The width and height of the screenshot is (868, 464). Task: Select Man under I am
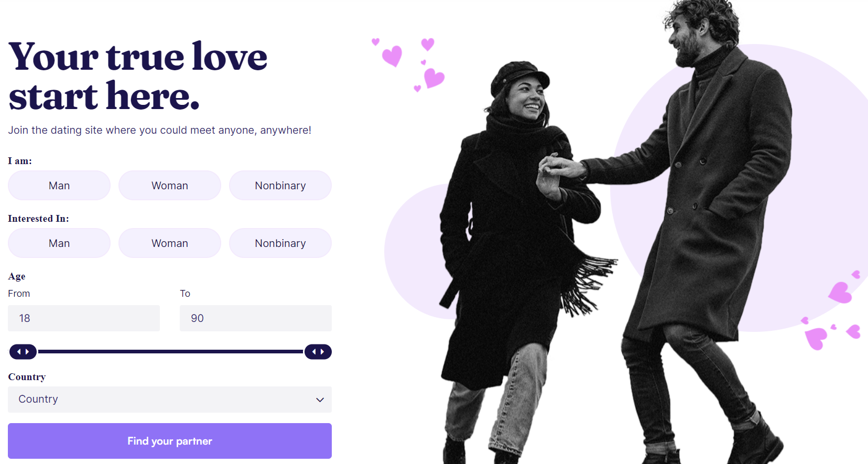click(59, 186)
